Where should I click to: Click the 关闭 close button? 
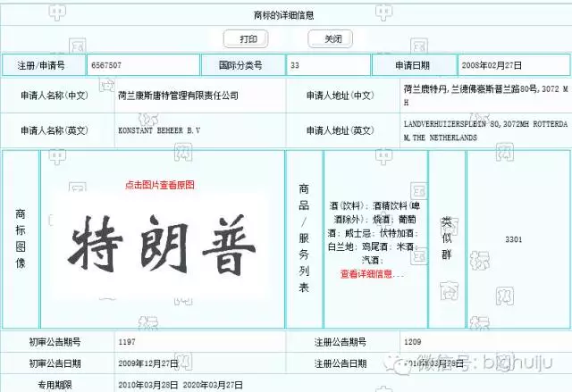[x=330, y=39]
